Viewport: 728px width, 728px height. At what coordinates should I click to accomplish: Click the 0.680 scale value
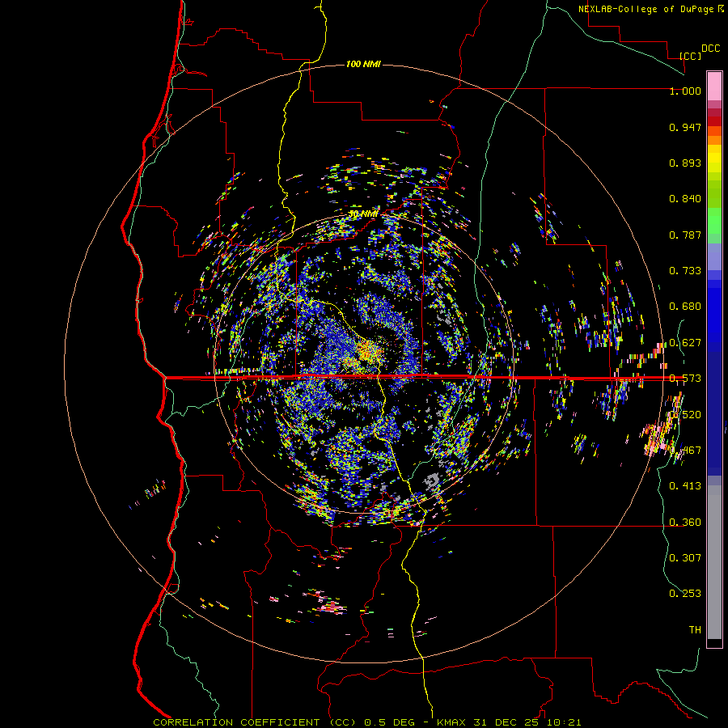[685, 307]
